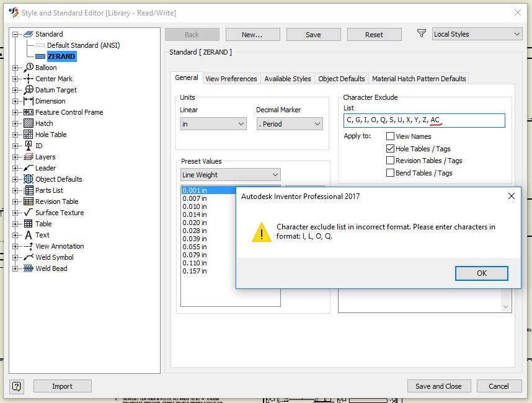Click the Datum Target icon
This screenshot has width=532, height=403.
pyautogui.click(x=29, y=90)
